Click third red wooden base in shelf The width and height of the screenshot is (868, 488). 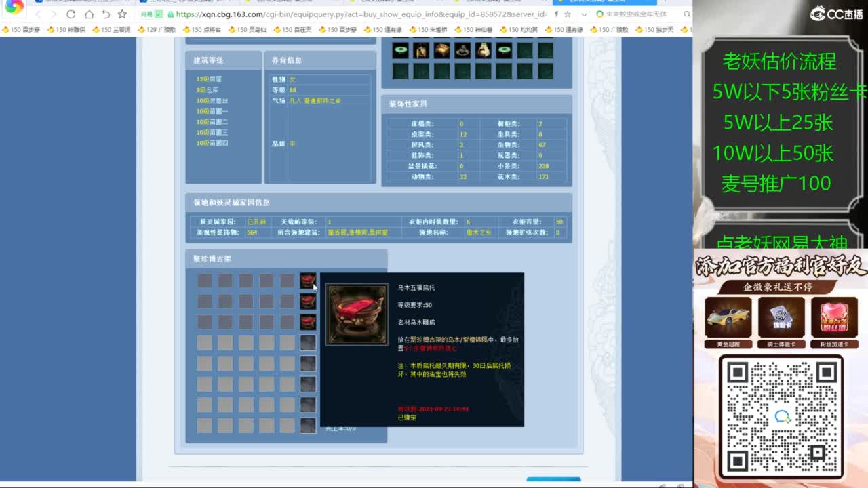point(308,322)
